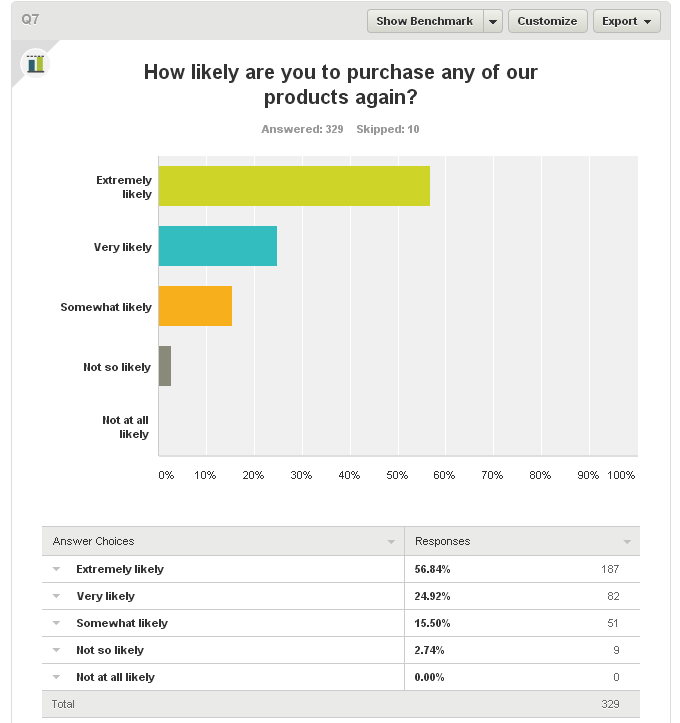Click the Customize button
The height and width of the screenshot is (723, 680).
[x=547, y=21]
